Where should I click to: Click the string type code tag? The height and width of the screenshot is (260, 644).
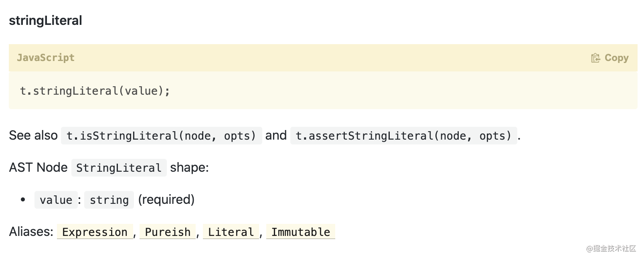click(109, 200)
